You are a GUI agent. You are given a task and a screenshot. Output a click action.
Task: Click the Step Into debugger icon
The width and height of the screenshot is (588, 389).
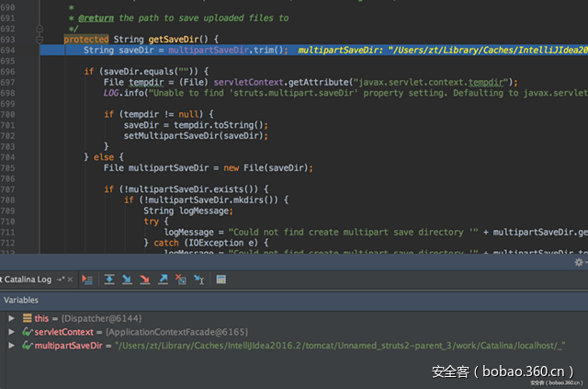[x=126, y=279]
